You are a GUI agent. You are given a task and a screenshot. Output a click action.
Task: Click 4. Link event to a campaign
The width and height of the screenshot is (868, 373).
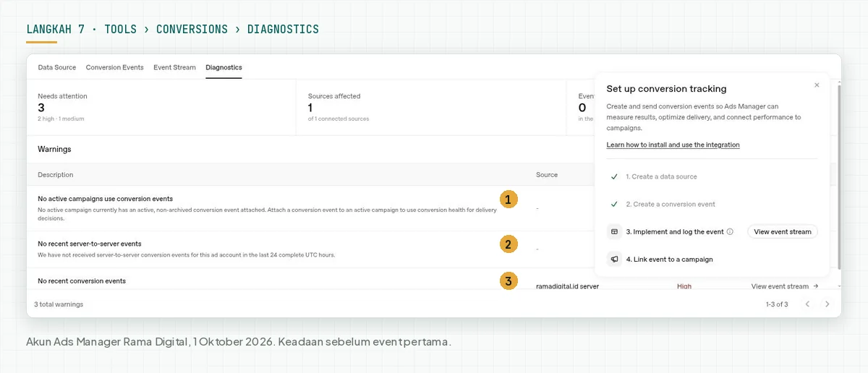click(x=669, y=260)
